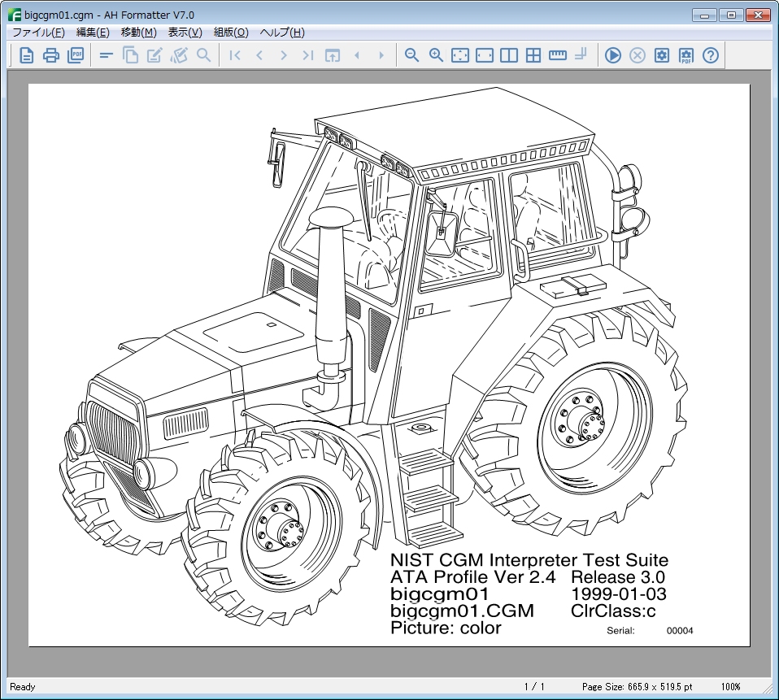Expand the 組版(O) menu
The height and width of the screenshot is (700, 779).
coord(231,33)
